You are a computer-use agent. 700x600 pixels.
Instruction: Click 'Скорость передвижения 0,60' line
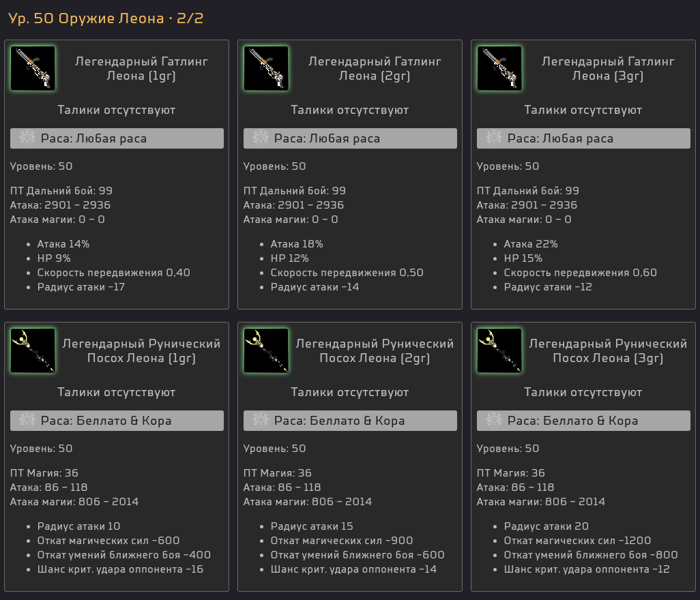coord(581,273)
